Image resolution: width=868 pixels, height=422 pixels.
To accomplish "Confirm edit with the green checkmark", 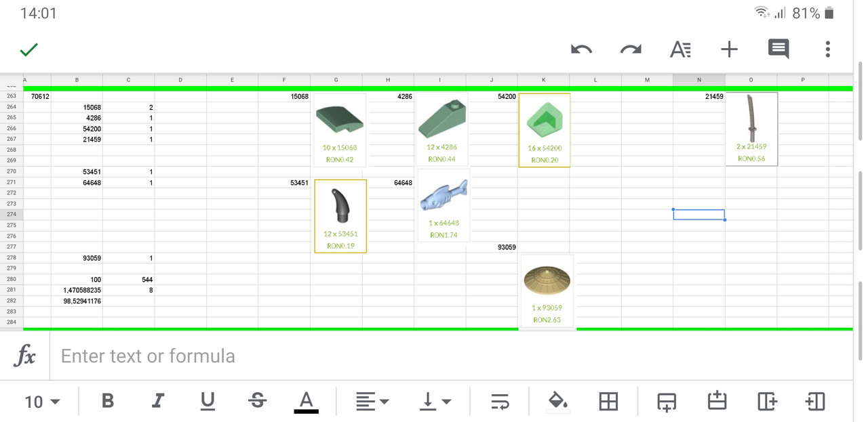I will click(29, 49).
